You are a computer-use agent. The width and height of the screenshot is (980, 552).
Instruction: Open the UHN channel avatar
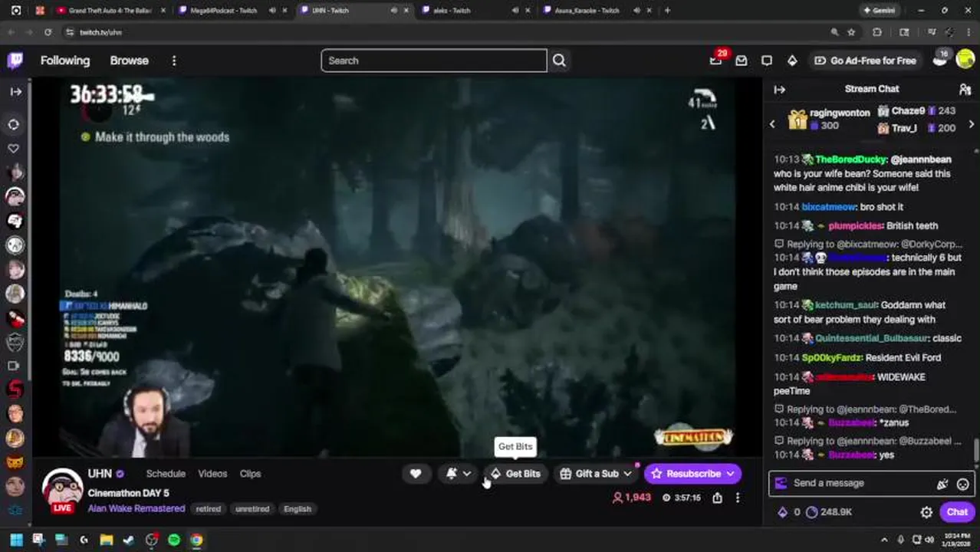[62, 488]
